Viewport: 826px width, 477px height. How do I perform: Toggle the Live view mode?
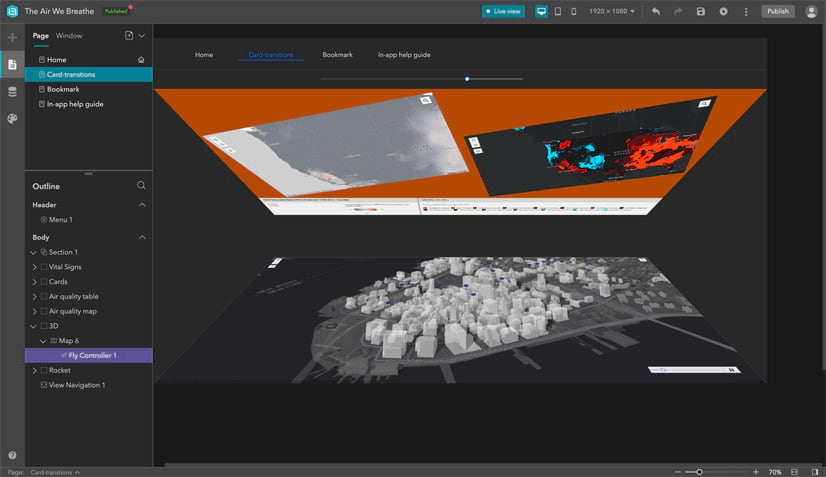point(503,11)
